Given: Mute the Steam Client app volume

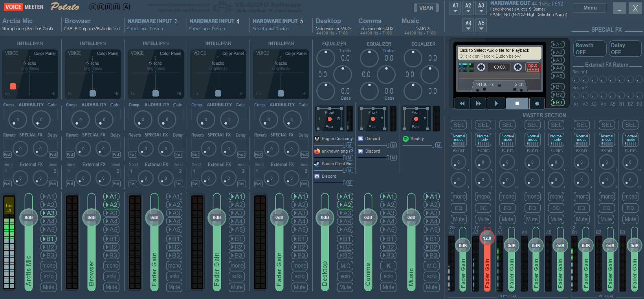Looking at the screenshot, I should click(350, 170).
